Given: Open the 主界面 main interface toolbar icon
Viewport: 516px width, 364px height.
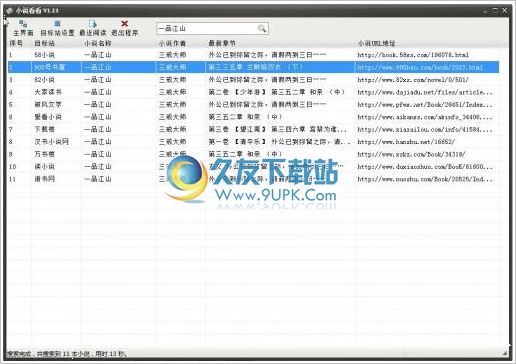Looking at the screenshot, I should point(23,28).
